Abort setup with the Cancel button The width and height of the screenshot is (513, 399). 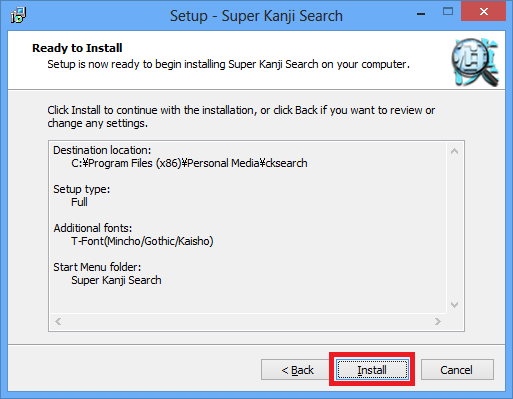click(457, 369)
